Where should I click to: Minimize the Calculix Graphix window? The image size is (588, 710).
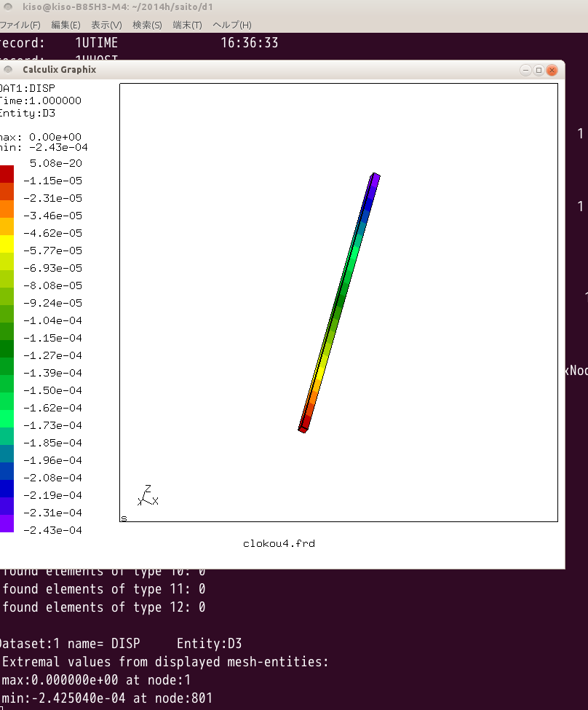(x=525, y=70)
